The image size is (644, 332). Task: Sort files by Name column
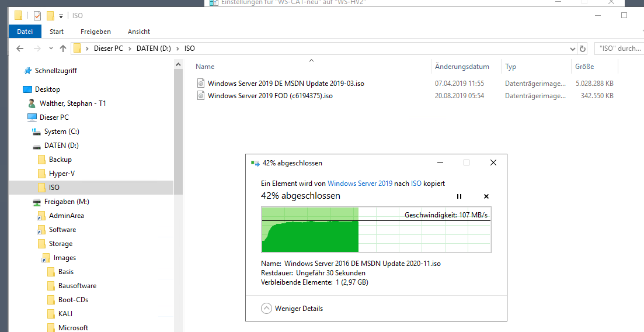pyautogui.click(x=205, y=67)
